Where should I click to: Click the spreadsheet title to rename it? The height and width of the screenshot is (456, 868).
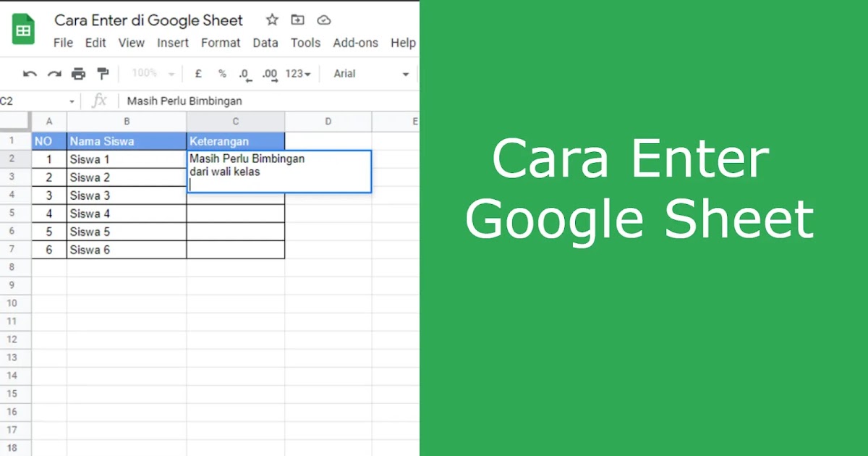click(148, 20)
